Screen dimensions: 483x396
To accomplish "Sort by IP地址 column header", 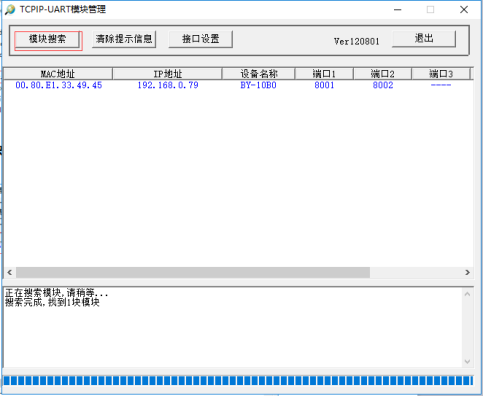I will [167, 74].
